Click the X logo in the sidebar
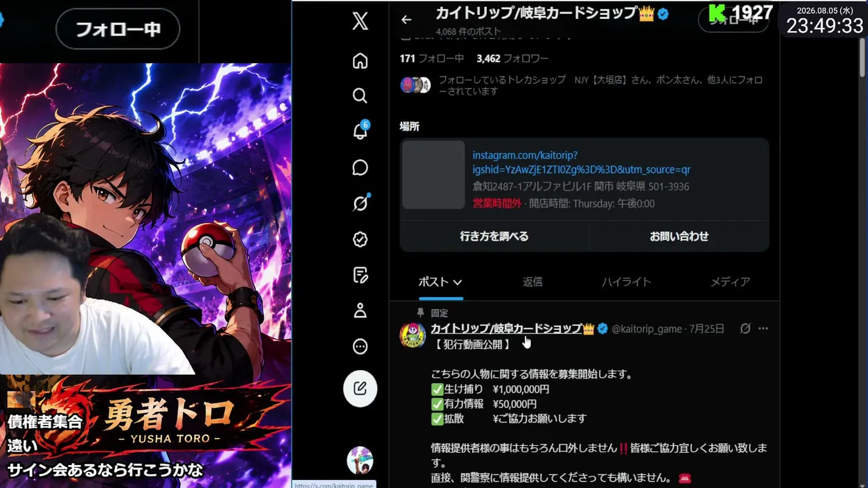Viewport: 868px width, 488px height. click(x=360, y=21)
